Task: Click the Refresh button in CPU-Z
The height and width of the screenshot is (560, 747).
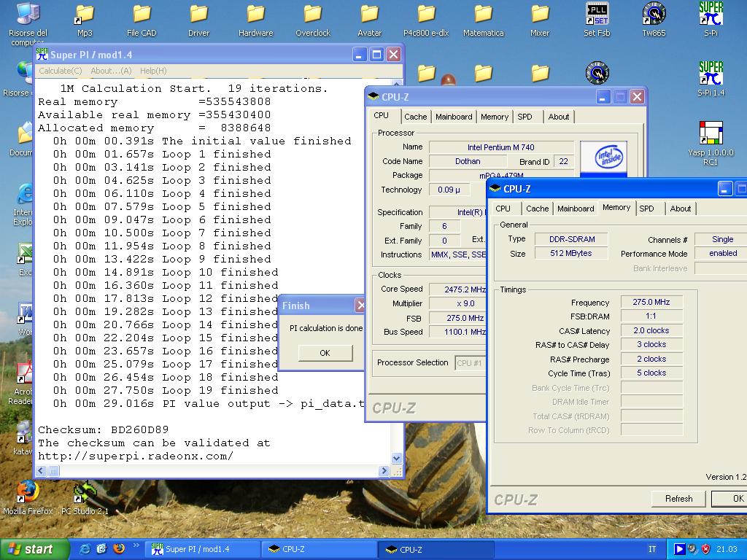Action: tap(678, 499)
